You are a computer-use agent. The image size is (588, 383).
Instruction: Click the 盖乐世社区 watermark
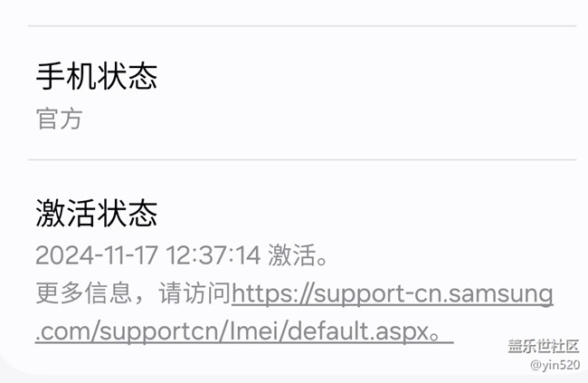click(544, 346)
